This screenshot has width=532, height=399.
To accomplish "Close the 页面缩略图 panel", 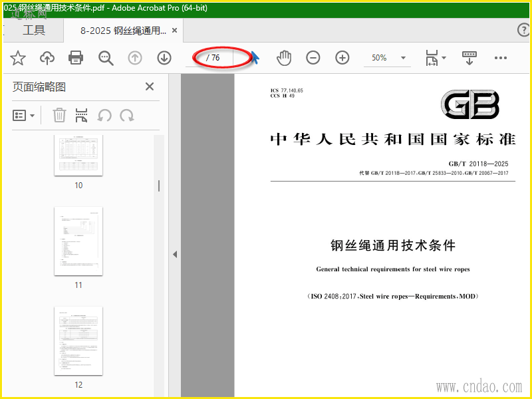I will [150, 86].
